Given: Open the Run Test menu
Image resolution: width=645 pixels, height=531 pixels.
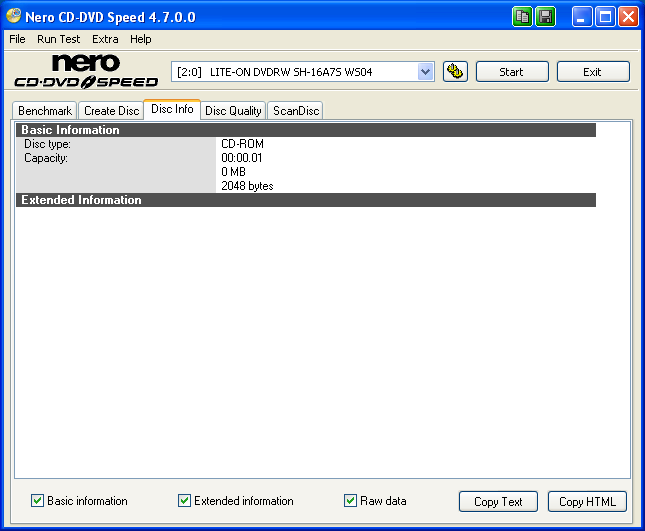Looking at the screenshot, I should click(58, 39).
